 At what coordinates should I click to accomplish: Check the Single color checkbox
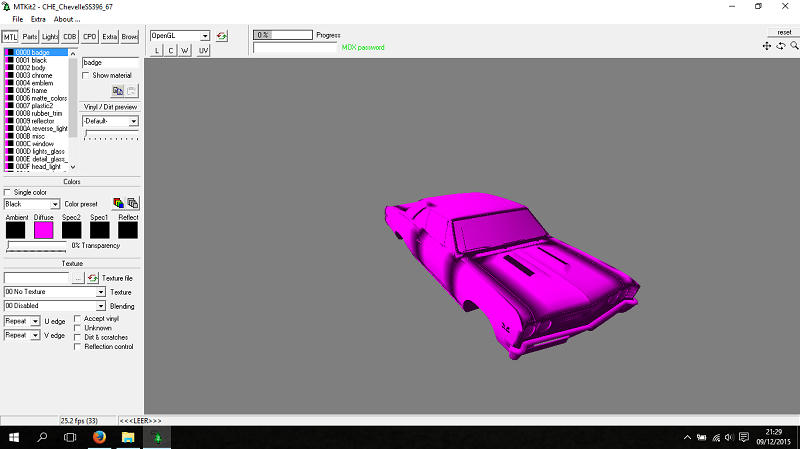click(x=7, y=192)
